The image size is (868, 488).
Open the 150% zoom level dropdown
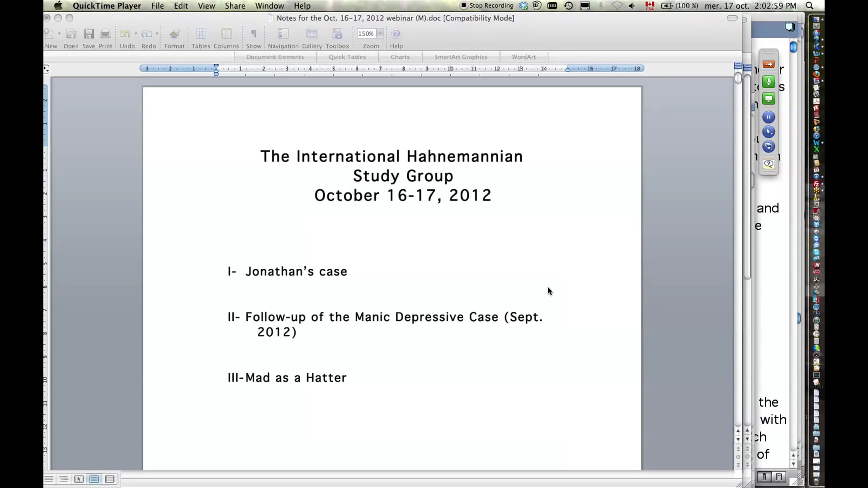pyautogui.click(x=380, y=33)
